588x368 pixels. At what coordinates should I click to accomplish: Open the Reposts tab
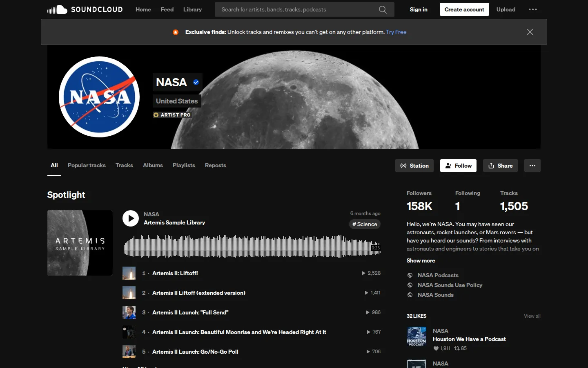(216, 165)
